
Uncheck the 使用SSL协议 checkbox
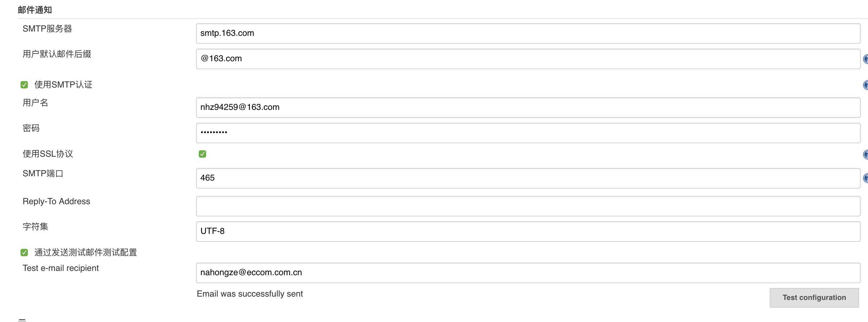(202, 154)
